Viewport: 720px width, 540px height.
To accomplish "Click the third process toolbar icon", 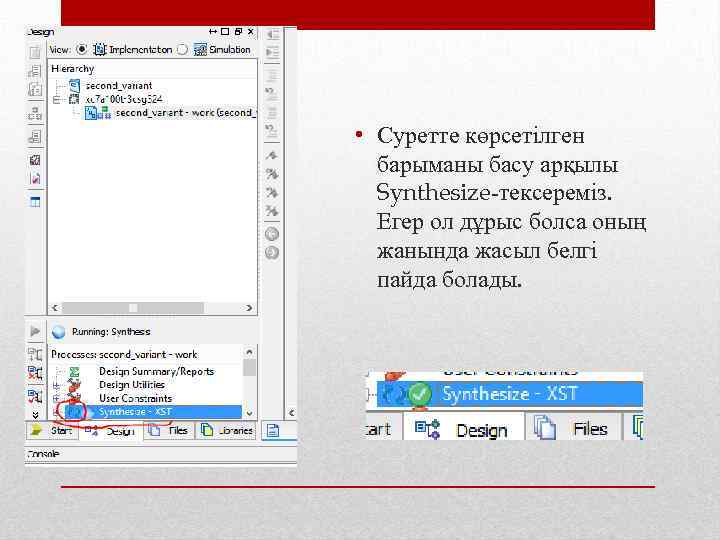I will (35, 396).
